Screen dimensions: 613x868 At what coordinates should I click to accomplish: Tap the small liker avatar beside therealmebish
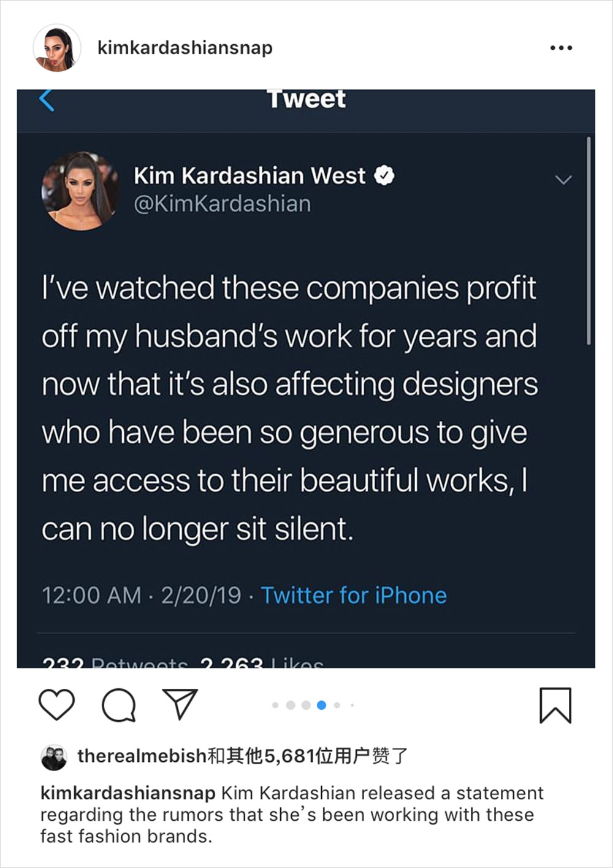(54, 757)
